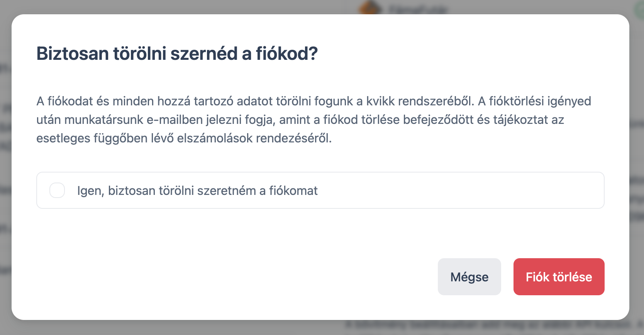Check the round box before 'Igen'
The height and width of the screenshot is (335, 644).
point(57,190)
